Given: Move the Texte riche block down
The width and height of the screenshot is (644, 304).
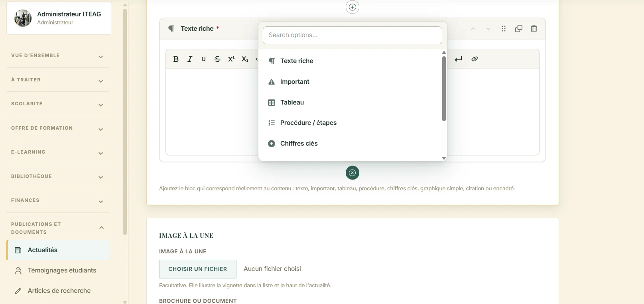Looking at the screenshot, I should [x=488, y=29].
